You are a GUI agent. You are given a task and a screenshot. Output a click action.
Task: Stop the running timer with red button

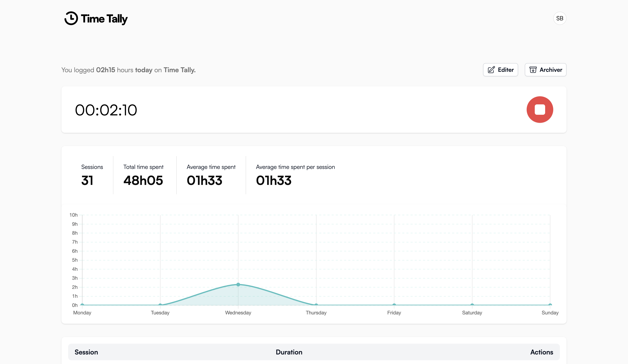coord(540,110)
